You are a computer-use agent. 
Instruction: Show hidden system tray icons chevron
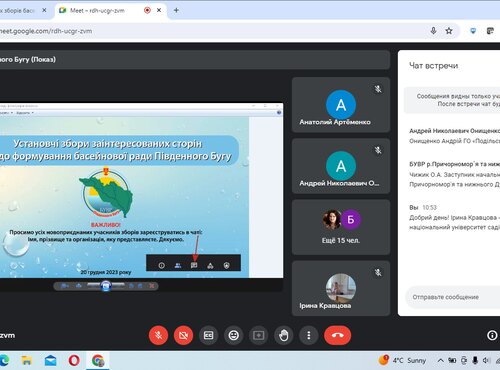tap(440, 360)
